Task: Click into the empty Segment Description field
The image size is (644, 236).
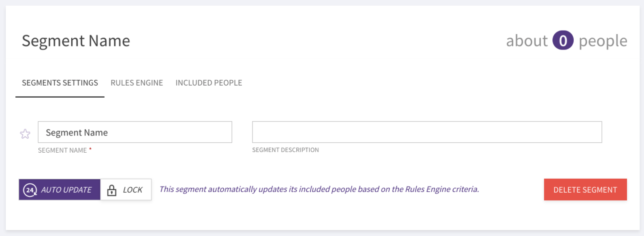Action: pos(427,132)
